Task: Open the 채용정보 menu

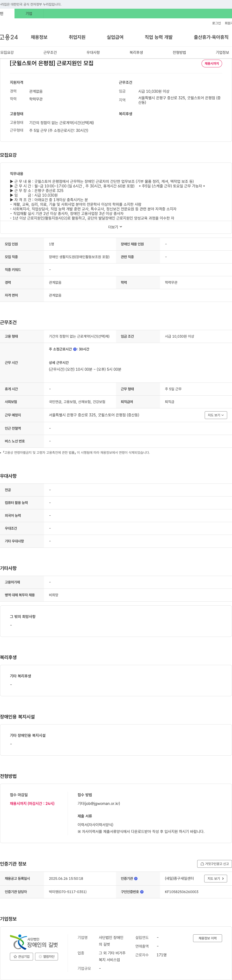Action: tap(39, 37)
